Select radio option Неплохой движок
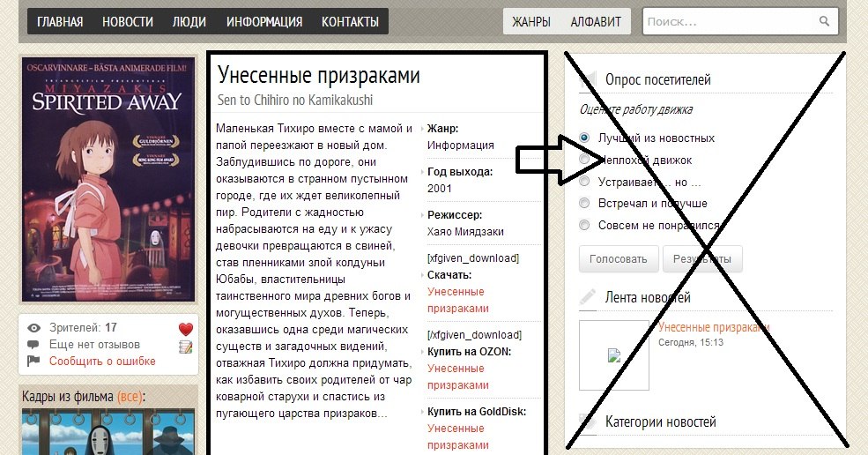Viewport: 868px width, 455px height. point(584,160)
